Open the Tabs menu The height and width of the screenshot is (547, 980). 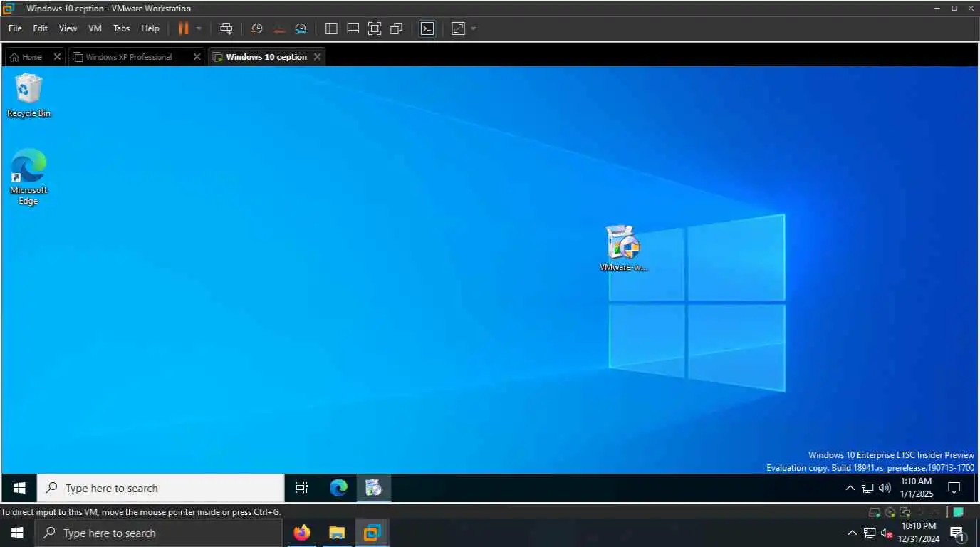[x=121, y=28]
